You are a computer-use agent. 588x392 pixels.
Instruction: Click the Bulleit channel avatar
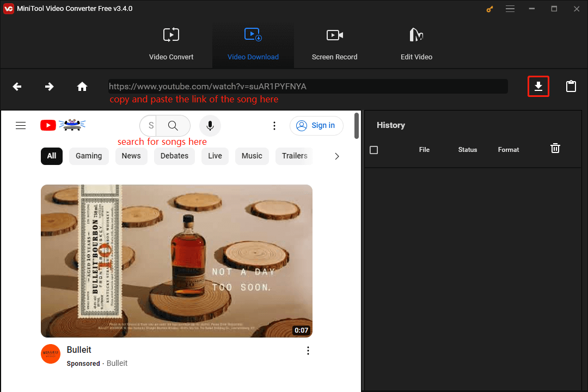tap(51, 354)
